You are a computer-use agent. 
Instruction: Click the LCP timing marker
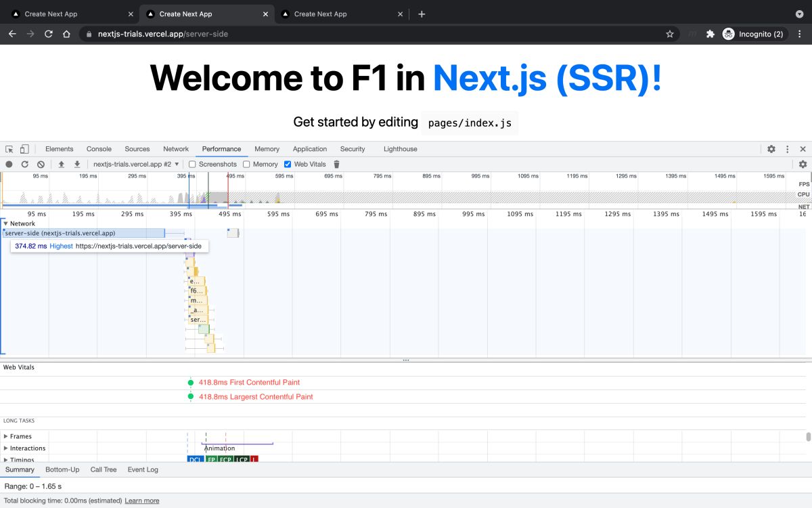pyautogui.click(x=242, y=459)
